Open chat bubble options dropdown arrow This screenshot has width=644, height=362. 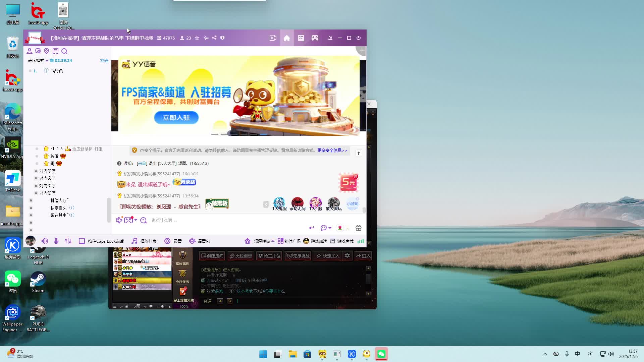tap(330, 228)
